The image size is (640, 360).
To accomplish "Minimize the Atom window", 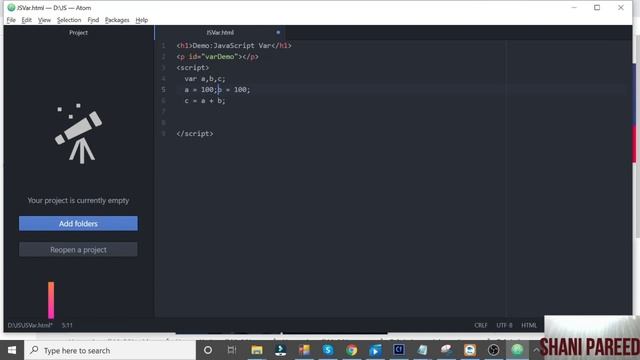I will [x=574, y=7].
